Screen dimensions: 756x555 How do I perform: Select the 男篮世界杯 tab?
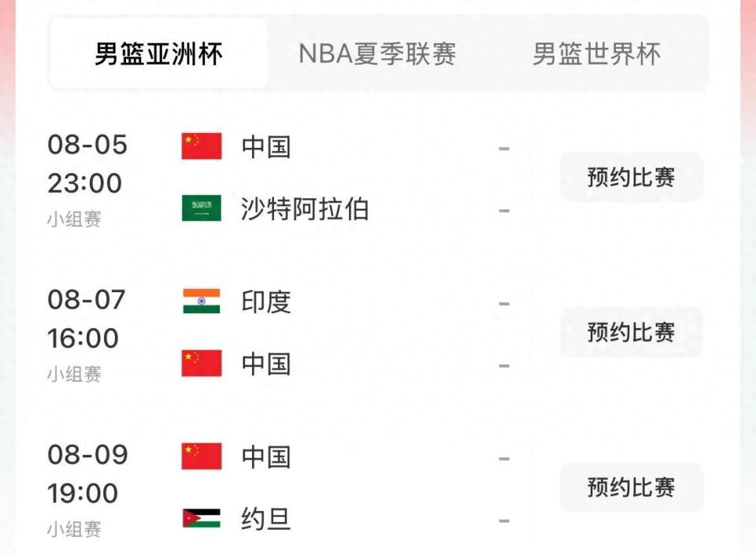[x=596, y=54]
